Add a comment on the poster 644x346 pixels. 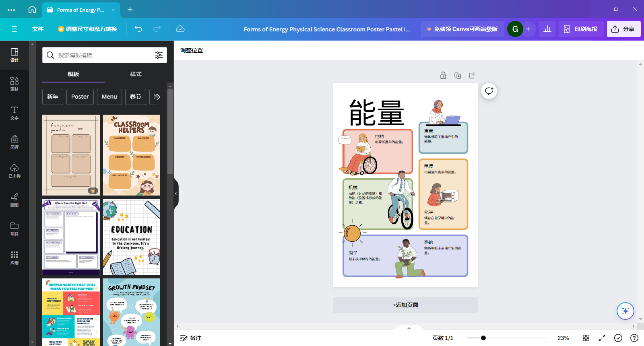tap(489, 91)
